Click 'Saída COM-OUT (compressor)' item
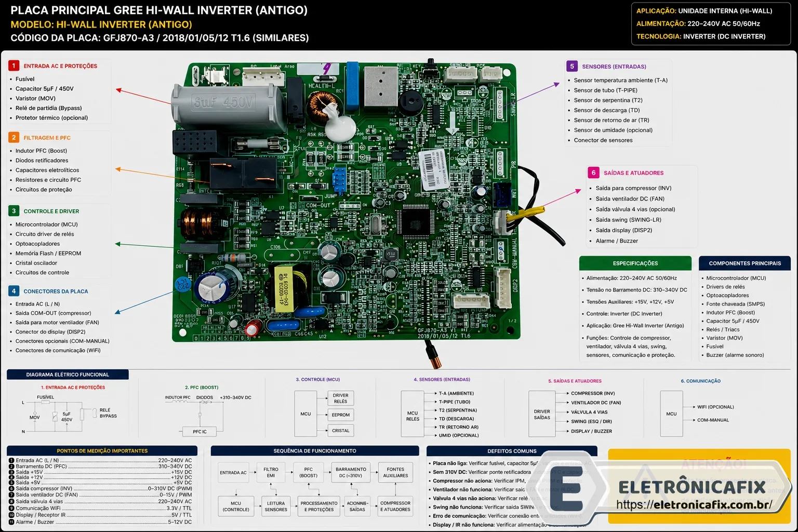 click(x=53, y=313)
